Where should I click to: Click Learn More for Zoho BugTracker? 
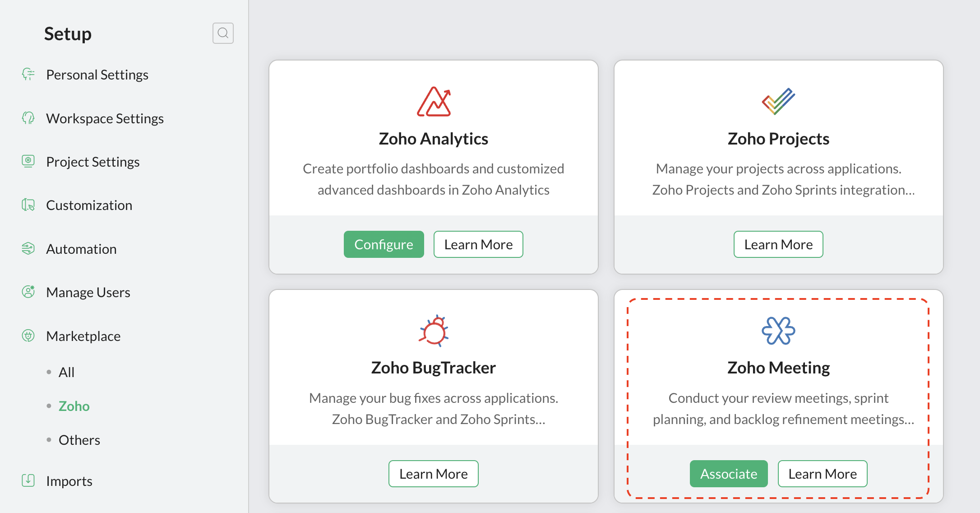click(x=434, y=474)
